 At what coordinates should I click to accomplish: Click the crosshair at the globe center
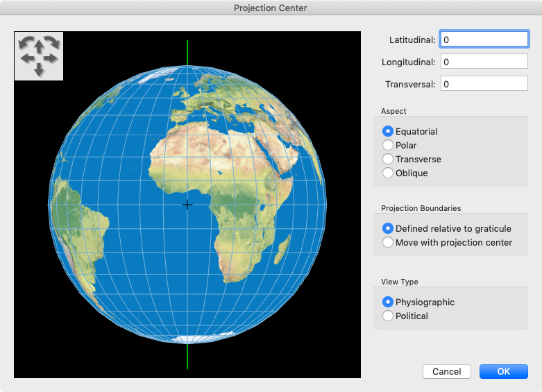coord(187,205)
